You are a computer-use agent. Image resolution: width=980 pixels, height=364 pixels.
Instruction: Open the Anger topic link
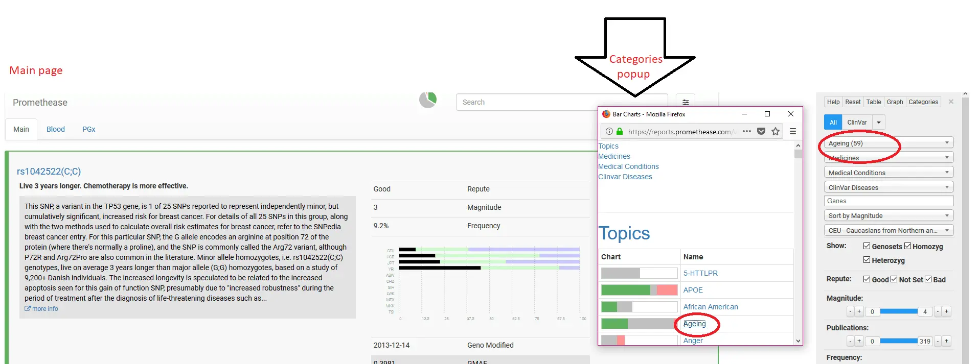tap(693, 341)
